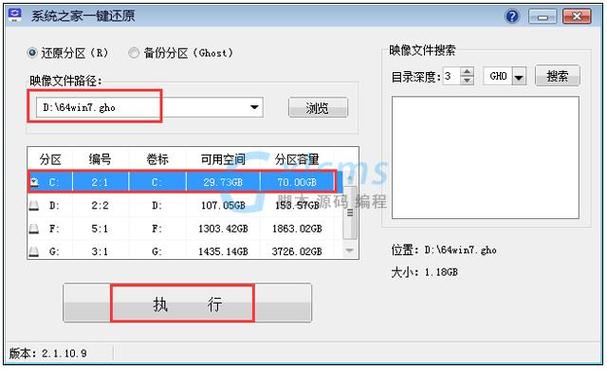Click the C: partition drive icon
The height and width of the screenshot is (369, 607).
pyautogui.click(x=35, y=182)
